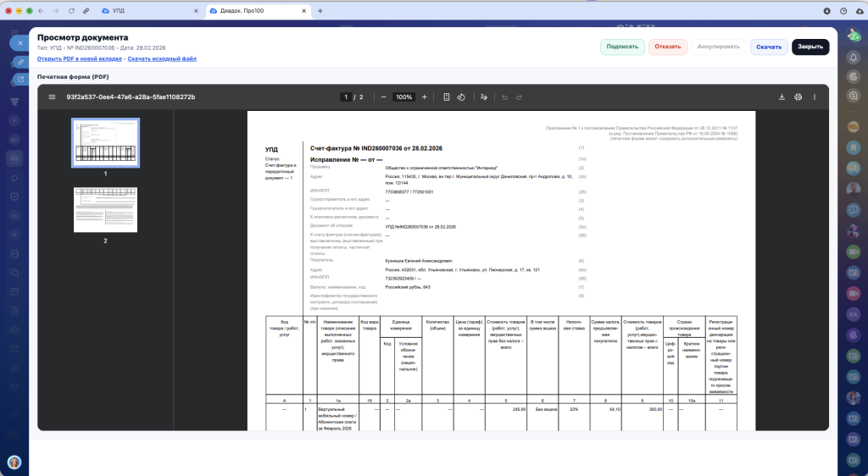Jump to page 2 thumbnail

105,209
